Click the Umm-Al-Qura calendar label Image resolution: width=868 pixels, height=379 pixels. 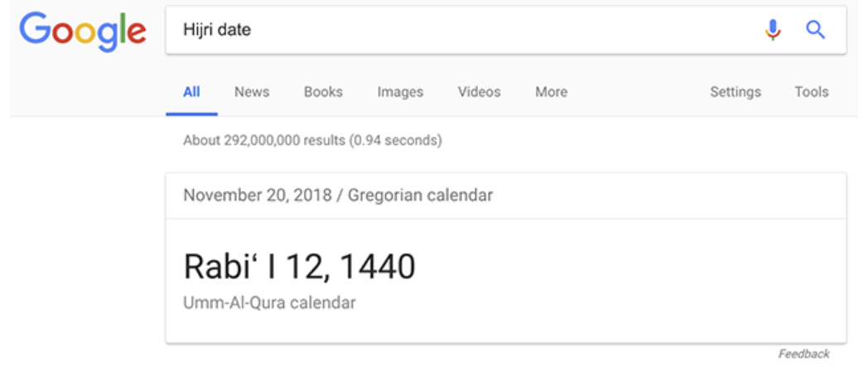pos(269,303)
